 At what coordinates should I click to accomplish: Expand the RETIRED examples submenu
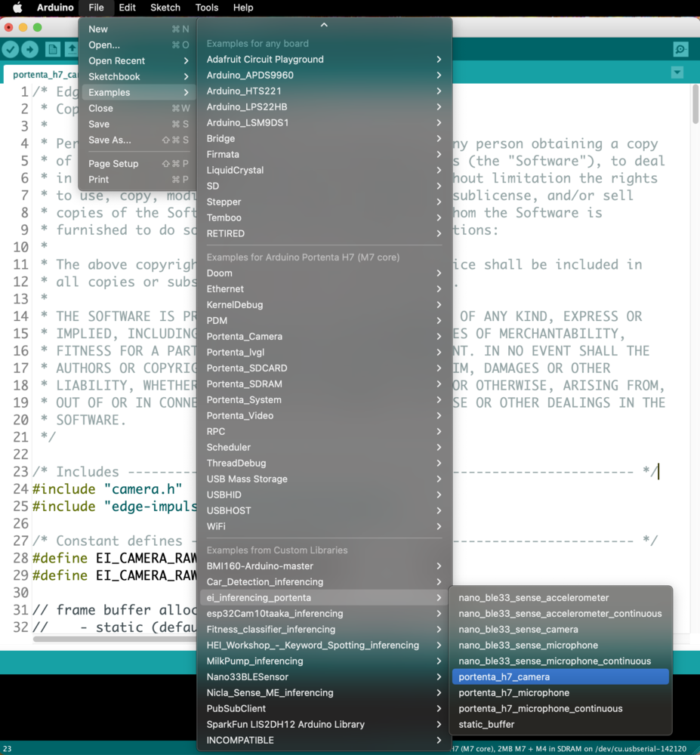click(324, 233)
